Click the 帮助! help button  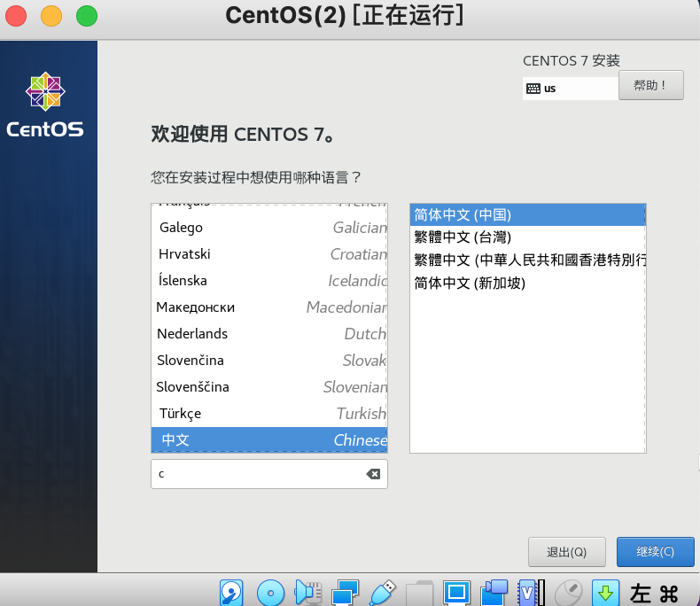[x=651, y=85]
